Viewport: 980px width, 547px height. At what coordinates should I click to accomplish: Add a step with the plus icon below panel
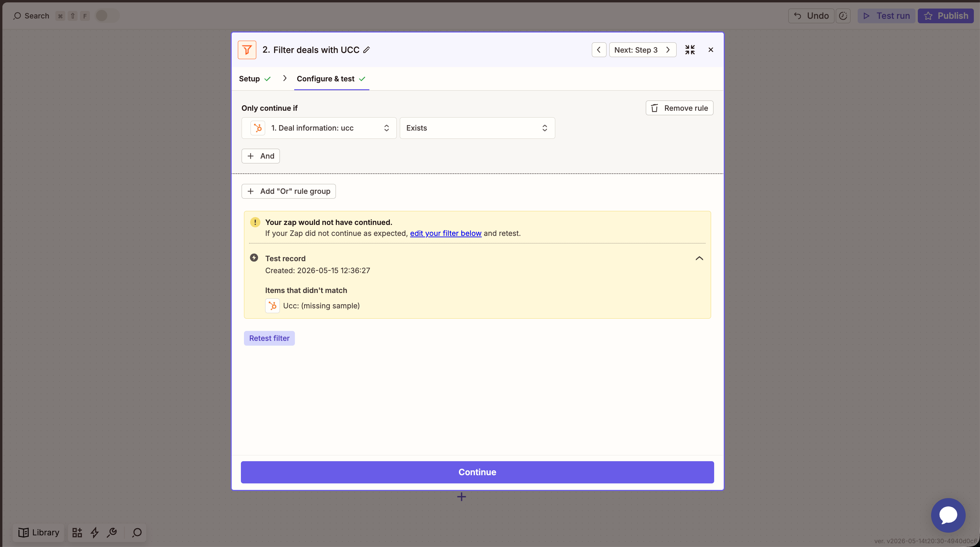click(x=461, y=497)
